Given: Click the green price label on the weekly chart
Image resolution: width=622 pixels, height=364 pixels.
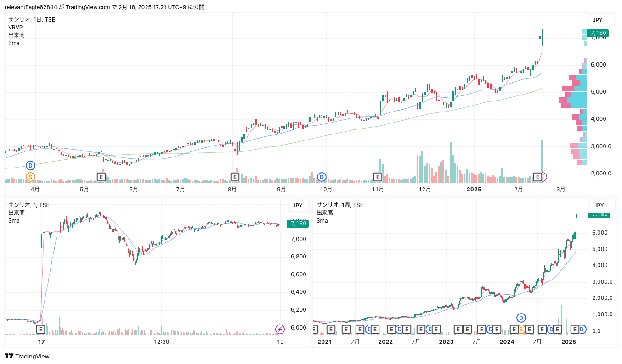Looking at the screenshot, I should 599,214.
